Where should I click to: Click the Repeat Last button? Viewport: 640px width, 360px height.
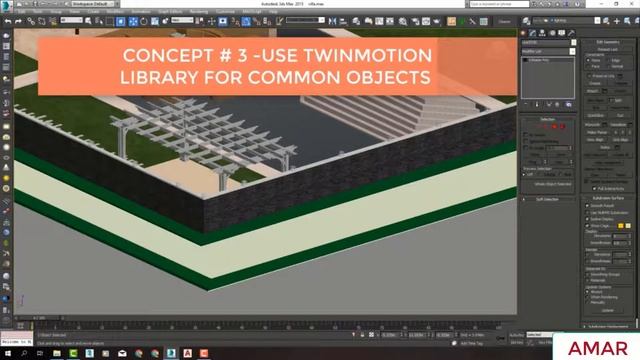click(x=608, y=49)
